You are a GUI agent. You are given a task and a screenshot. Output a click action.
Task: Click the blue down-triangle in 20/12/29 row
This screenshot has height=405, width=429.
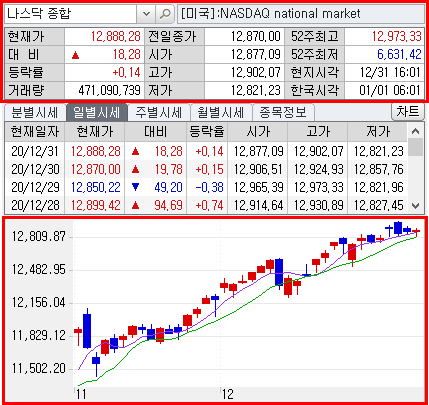[x=135, y=187]
